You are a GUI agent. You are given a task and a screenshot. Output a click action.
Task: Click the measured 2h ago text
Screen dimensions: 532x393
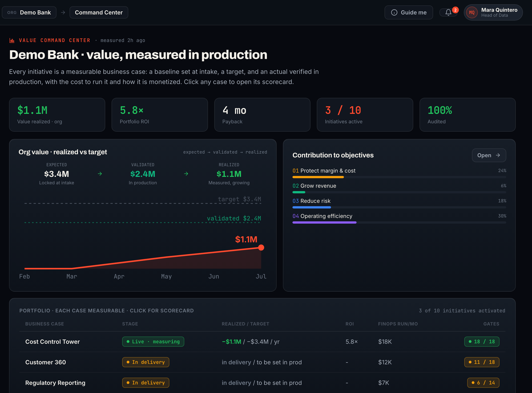tap(123, 40)
